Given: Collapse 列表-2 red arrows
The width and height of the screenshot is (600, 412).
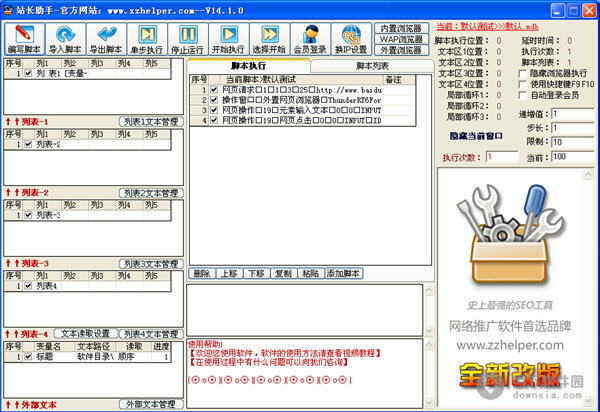Looking at the screenshot, I should pyautogui.click(x=12, y=193).
